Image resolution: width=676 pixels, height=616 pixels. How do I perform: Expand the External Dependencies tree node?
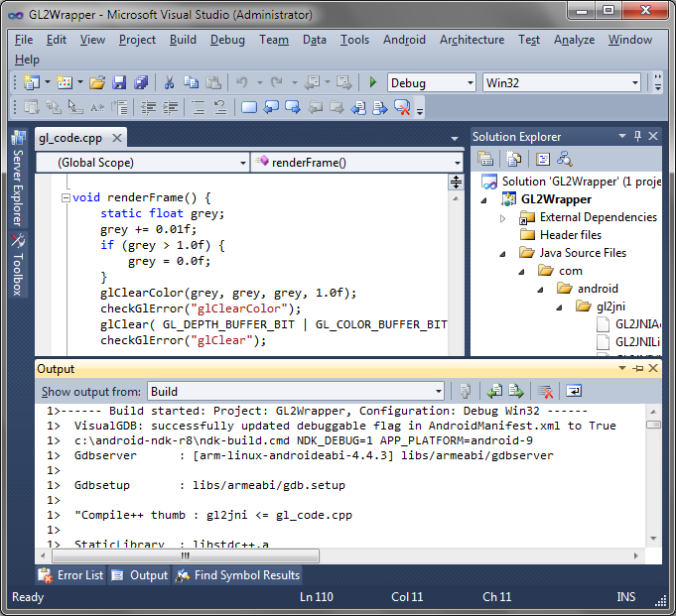503,217
